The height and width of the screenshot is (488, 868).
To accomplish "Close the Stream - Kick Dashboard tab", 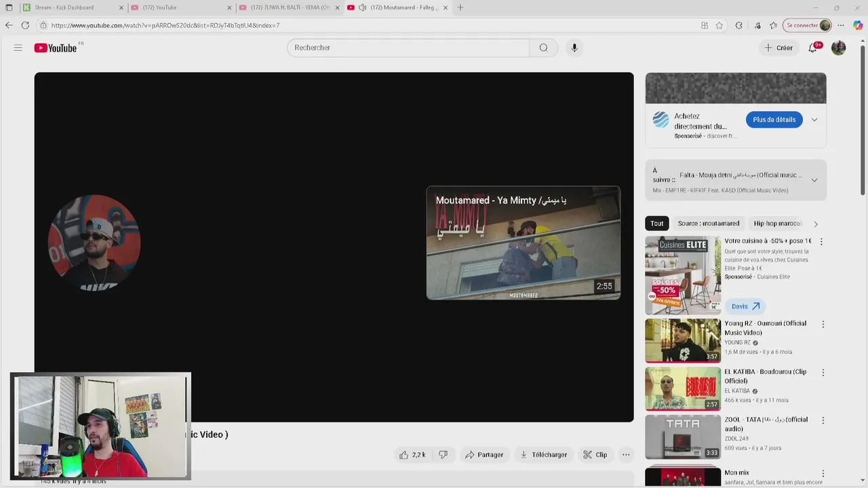I will pyautogui.click(x=121, y=7).
